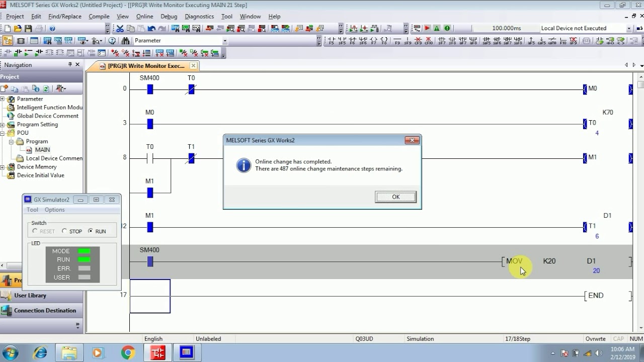Open Internet Explorer from taskbar
The height and width of the screenshot is (362, 644).
[40, 353]
